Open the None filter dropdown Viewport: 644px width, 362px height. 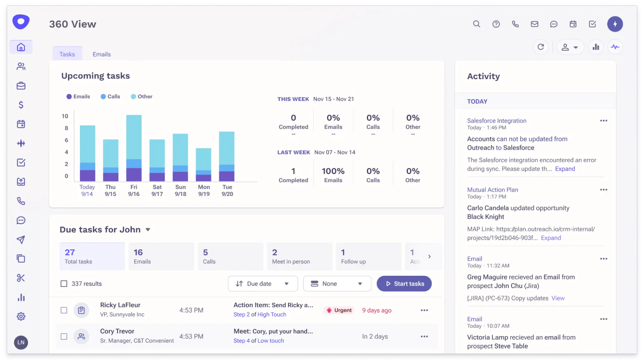[337, 283]
